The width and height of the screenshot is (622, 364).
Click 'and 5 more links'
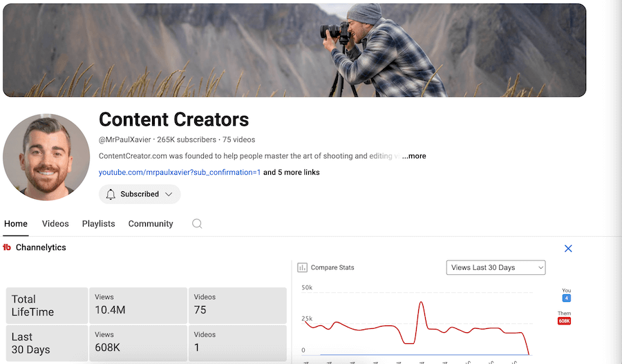(292, 172)
